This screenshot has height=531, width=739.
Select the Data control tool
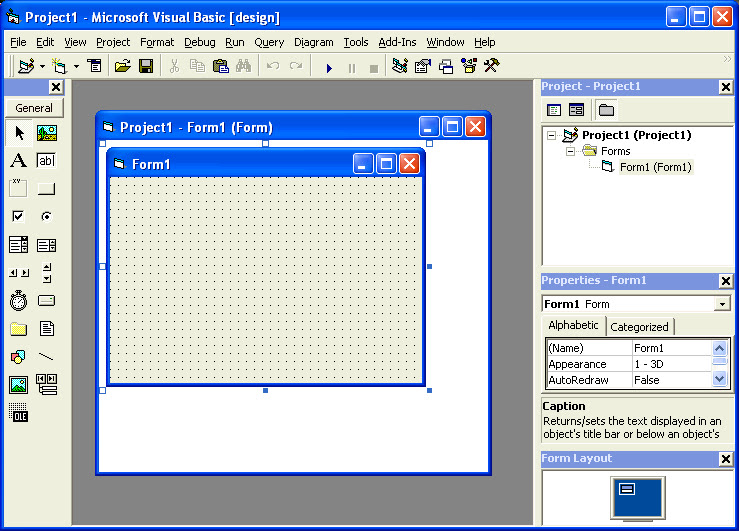point(47,384)
